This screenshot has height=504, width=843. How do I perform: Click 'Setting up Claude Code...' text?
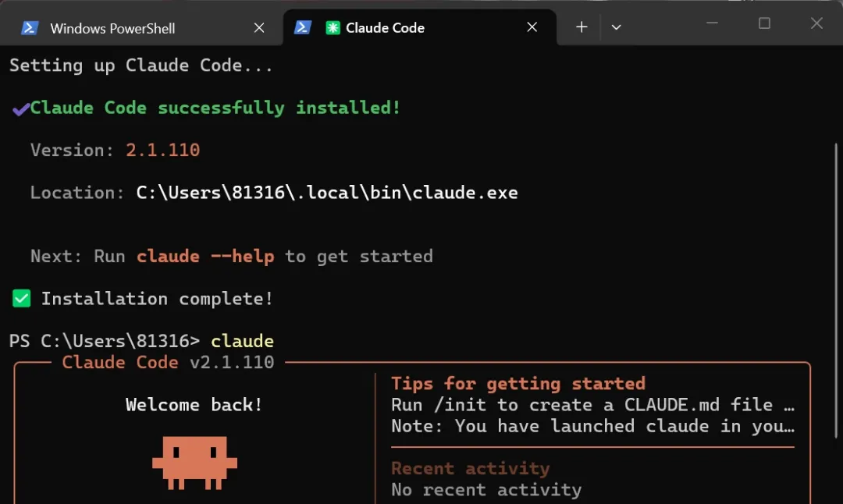(140, 66)
